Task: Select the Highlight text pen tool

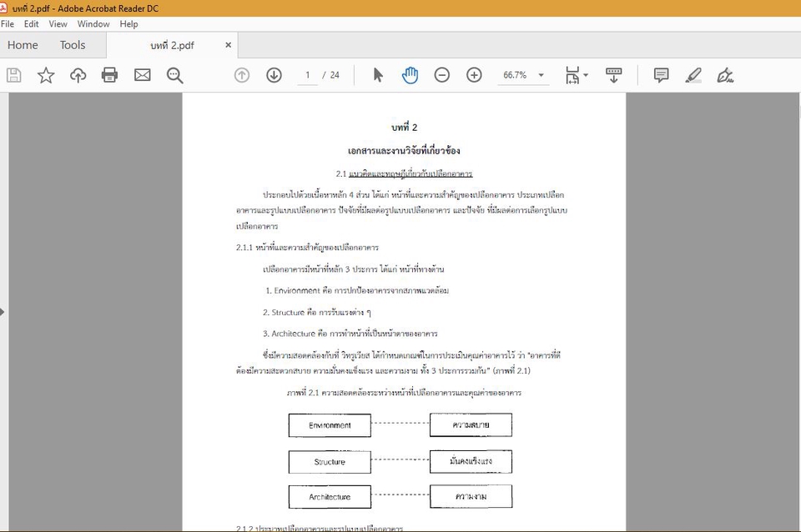Action: coord(693,75)
